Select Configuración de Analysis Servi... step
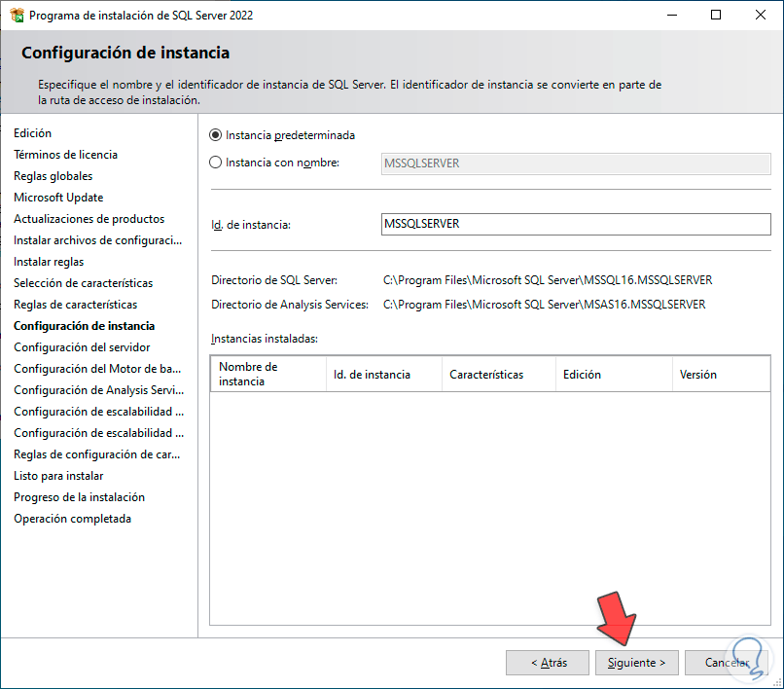The image size is (784, 689). pos(98,390)
